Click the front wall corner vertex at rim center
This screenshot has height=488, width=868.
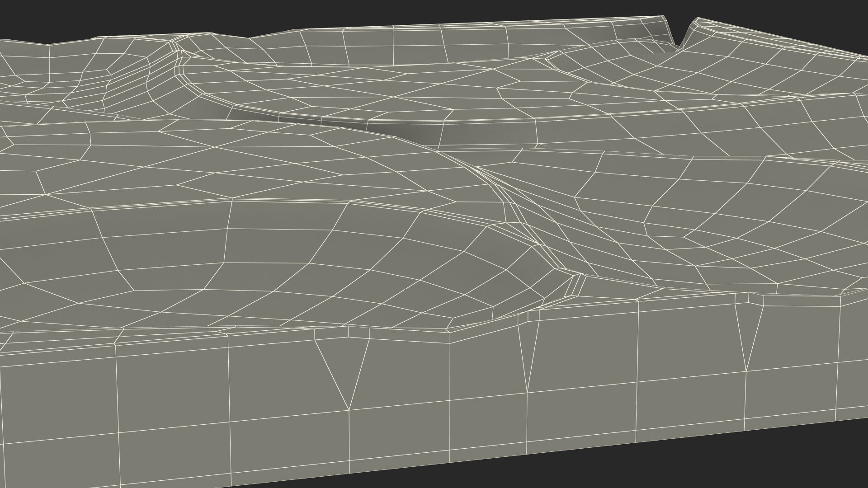coord(449,333)
